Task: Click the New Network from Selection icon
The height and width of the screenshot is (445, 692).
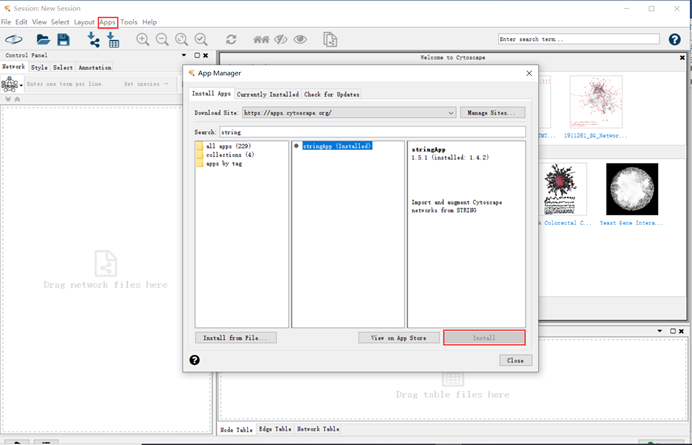Action: point(330,39)
